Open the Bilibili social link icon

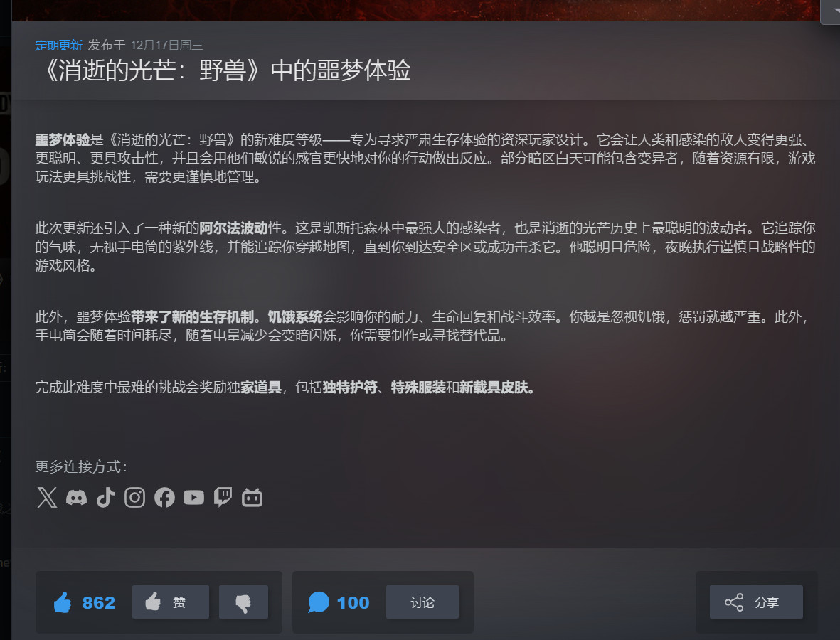[x=252, y=498]
